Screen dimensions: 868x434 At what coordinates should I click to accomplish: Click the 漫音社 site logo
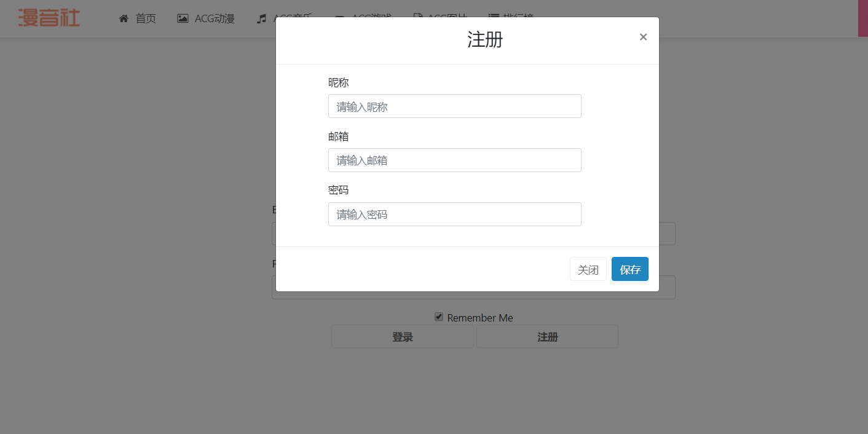tap(49, 18)
